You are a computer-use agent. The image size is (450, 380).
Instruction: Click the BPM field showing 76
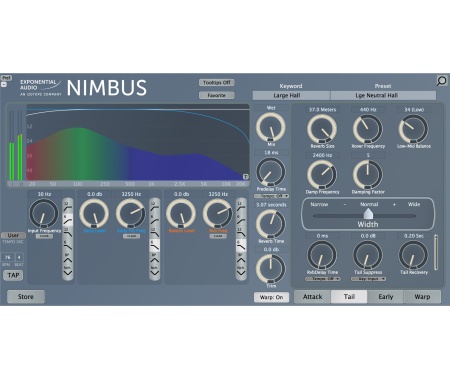[x=8, y=258]
